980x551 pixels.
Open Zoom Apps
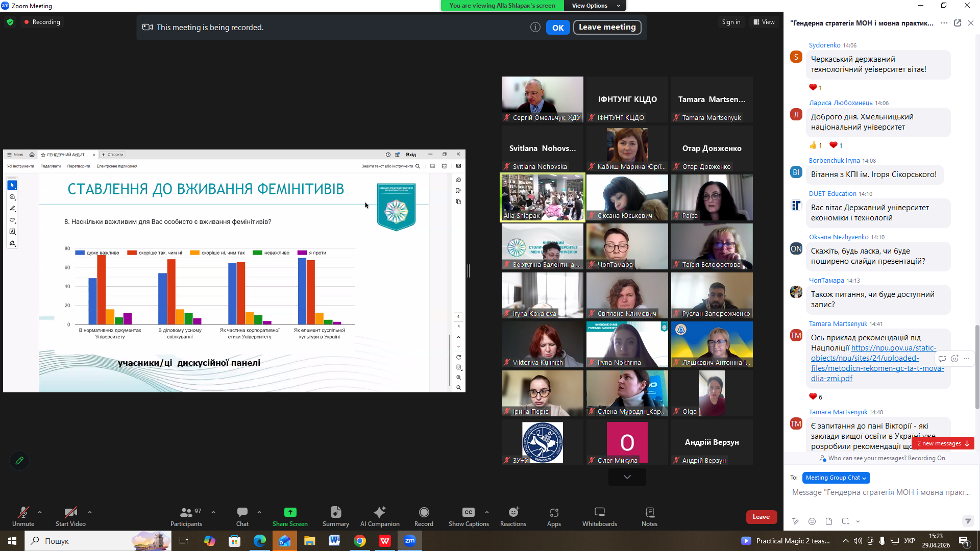554,516
